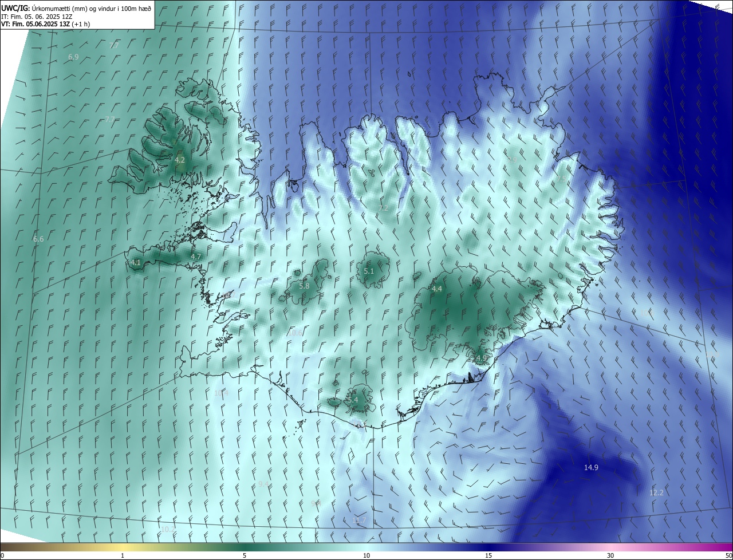Screen dimensions: 733x560
Task: Click the 'VT: Fim. 05.06.2025 13Z (+1 h)' line
Action: (45, 24)
